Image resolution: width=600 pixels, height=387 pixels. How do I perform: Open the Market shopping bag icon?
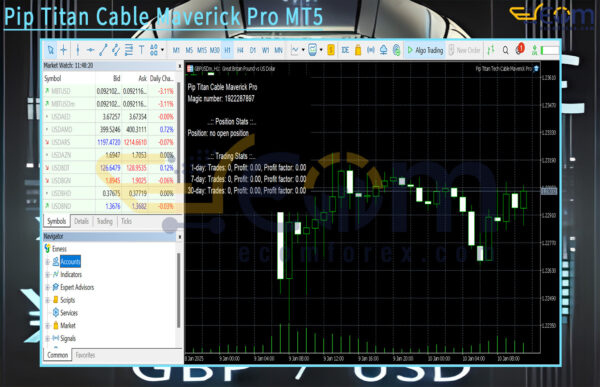(358, 50)
